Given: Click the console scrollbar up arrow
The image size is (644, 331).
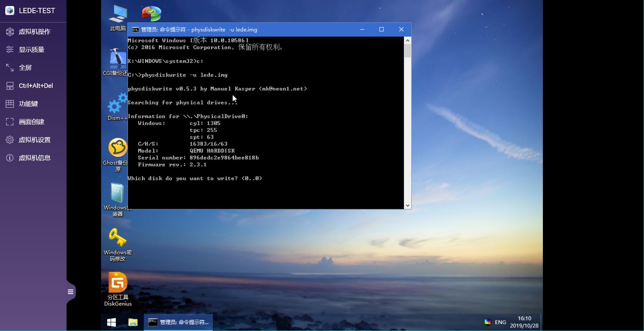Looking at the screenshot, I should tap(408, 40).
